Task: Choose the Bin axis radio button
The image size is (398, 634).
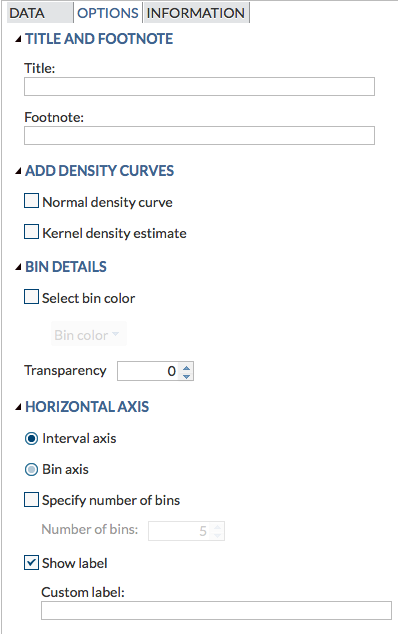Action: pos(32,470)
